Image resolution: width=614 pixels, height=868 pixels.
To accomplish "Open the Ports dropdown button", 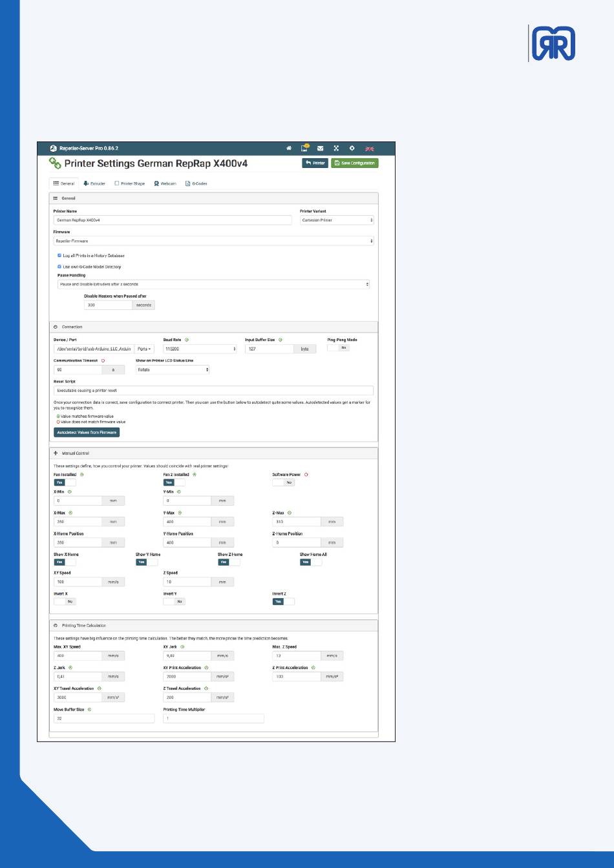I will (145, 349).
